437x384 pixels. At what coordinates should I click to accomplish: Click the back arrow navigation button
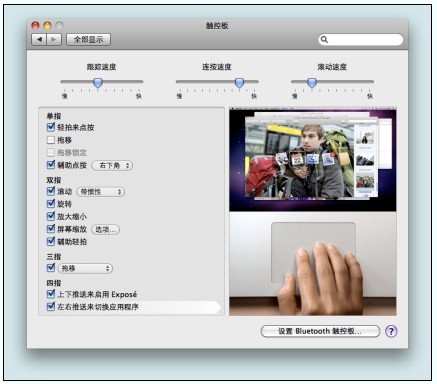pyautogui.click(x=39, y=40)
